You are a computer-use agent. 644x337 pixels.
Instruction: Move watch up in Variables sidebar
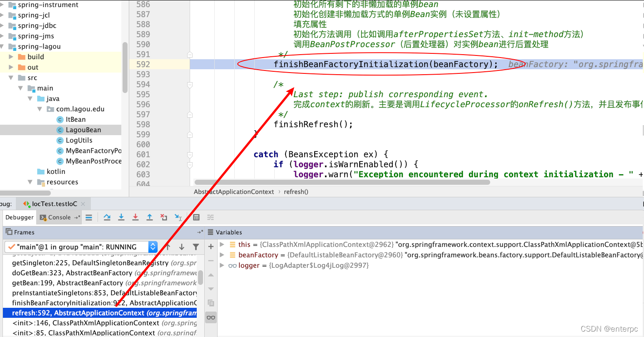211,275
